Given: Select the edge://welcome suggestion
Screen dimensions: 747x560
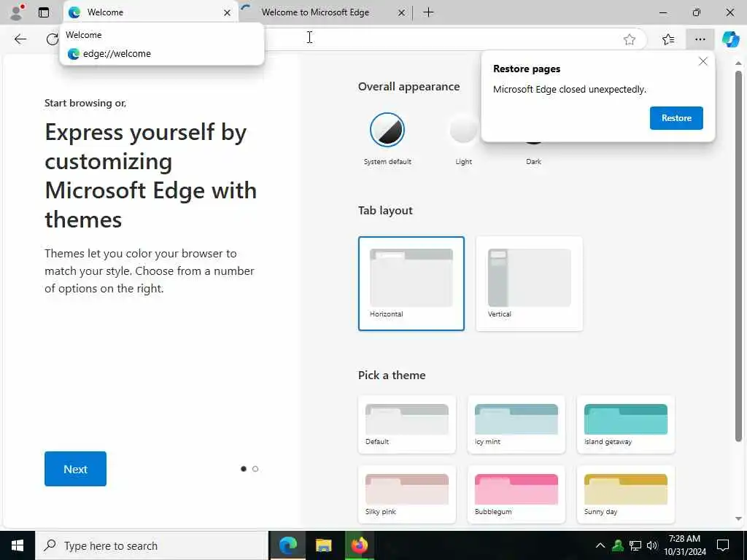Looking at the screenshot, I should (x=162, y=54).
